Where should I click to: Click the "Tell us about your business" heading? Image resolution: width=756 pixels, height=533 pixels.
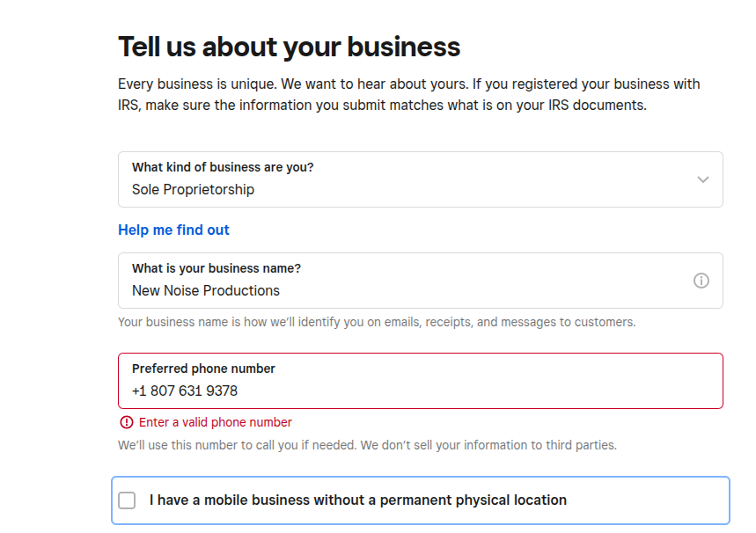(x=289, y=47)
